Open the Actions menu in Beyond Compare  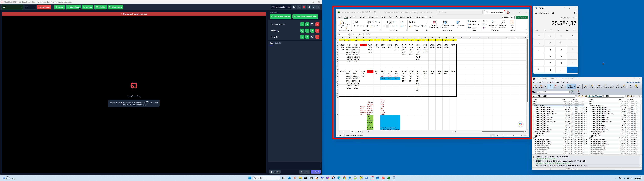tap(542, 82)
